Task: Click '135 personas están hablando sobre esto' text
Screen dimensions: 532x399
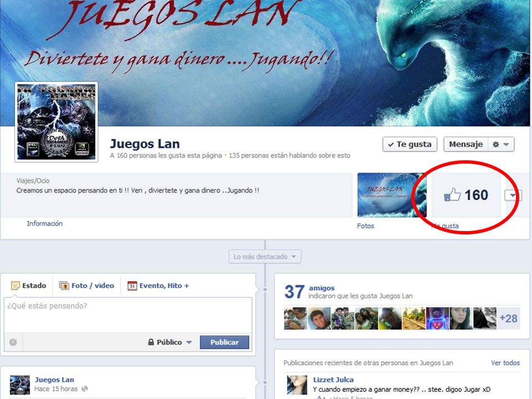Action: pos(289,155)
